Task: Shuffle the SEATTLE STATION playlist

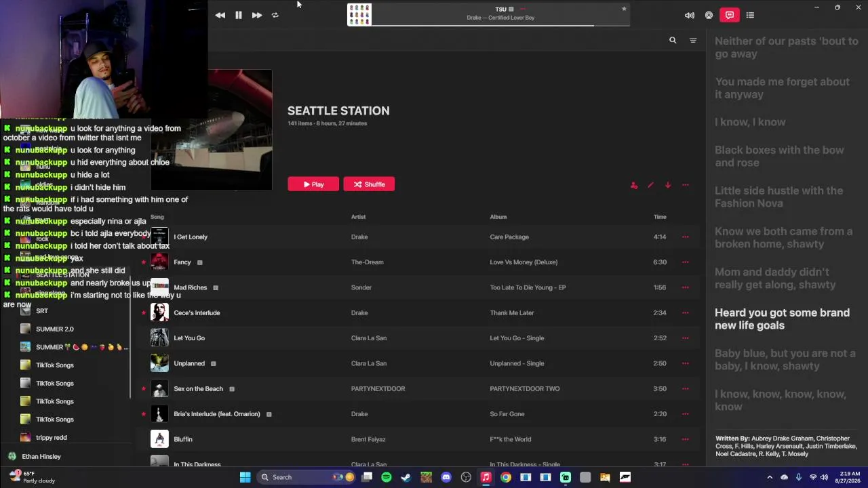Action: pyautogui.click(x=369, y=184)
